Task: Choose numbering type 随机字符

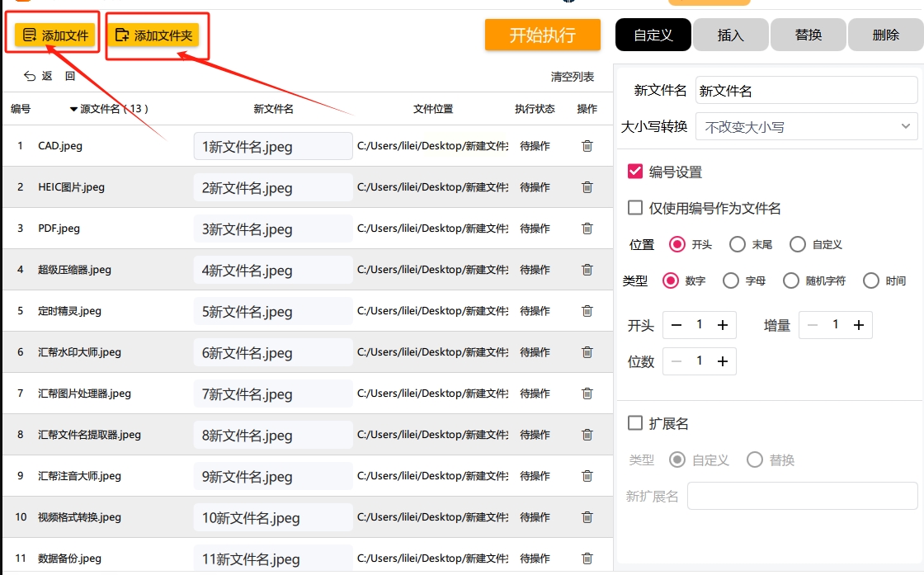Action: coord(791,280)
